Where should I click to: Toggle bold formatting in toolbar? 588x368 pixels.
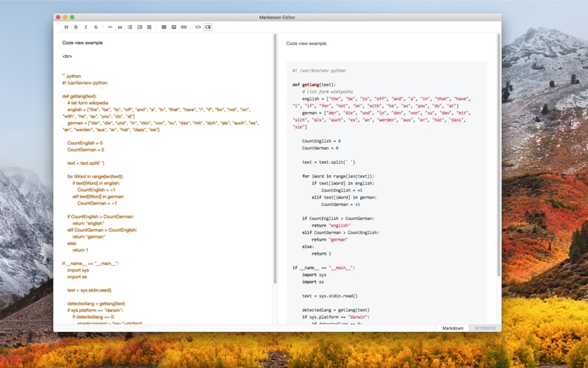pos(76,27)
